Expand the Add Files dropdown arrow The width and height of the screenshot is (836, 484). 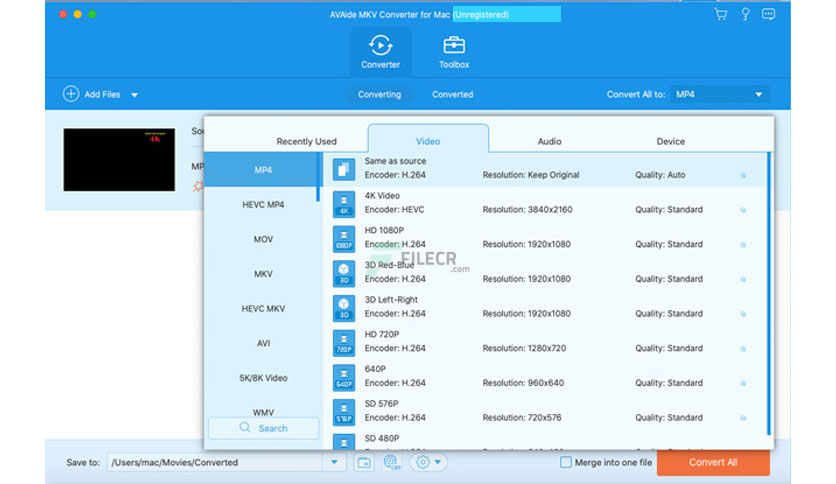[x=134, y=95]
